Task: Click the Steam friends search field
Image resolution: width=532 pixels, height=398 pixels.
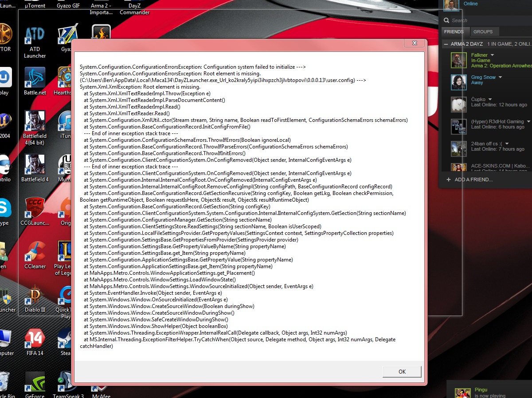Action: 488,20
